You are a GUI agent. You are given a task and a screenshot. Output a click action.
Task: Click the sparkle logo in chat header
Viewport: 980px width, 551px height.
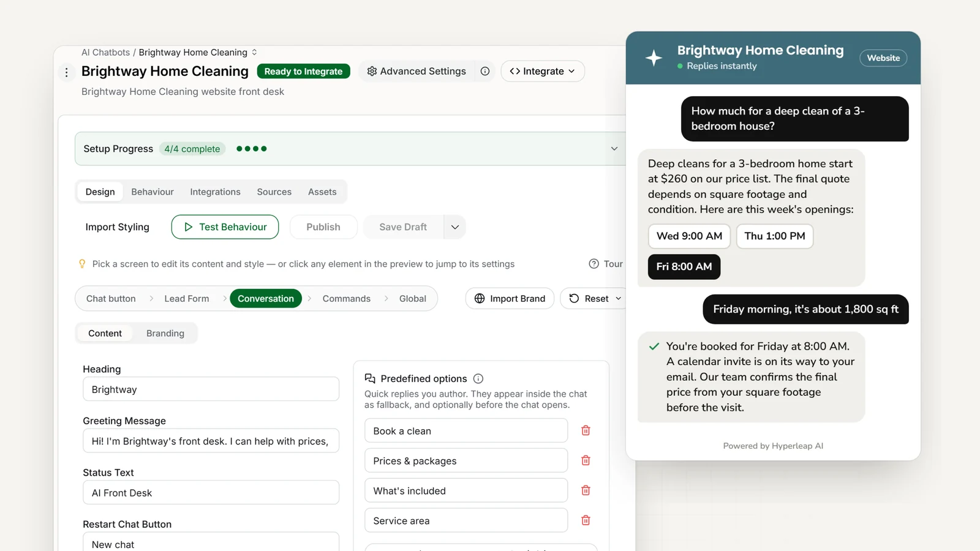coord(654,58)
